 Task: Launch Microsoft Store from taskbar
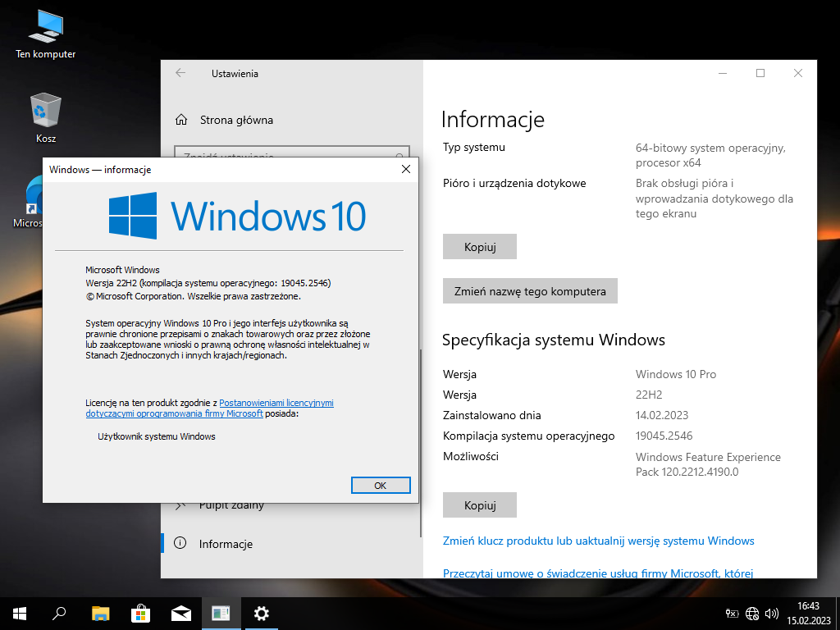pos(140,613)
